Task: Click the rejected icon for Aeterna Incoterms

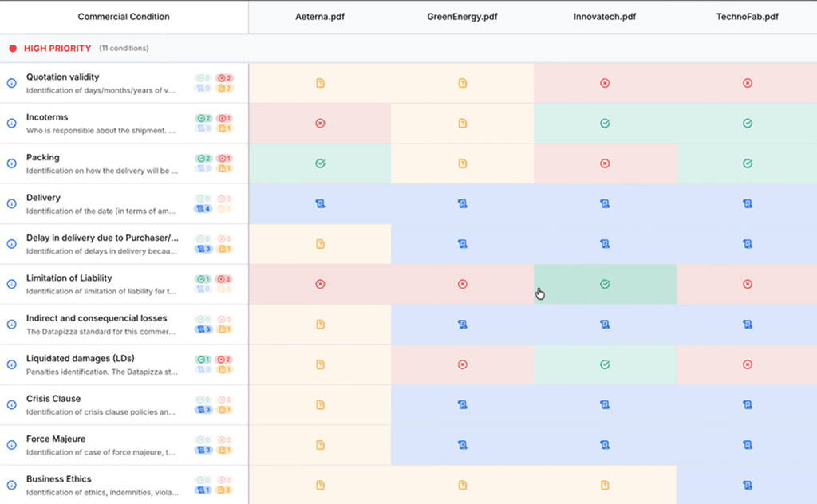Action: [320, 124]
